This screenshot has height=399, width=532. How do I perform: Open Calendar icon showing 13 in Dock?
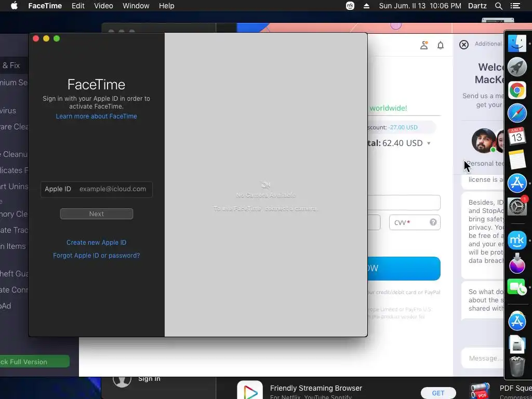click(x=517, y=137)
